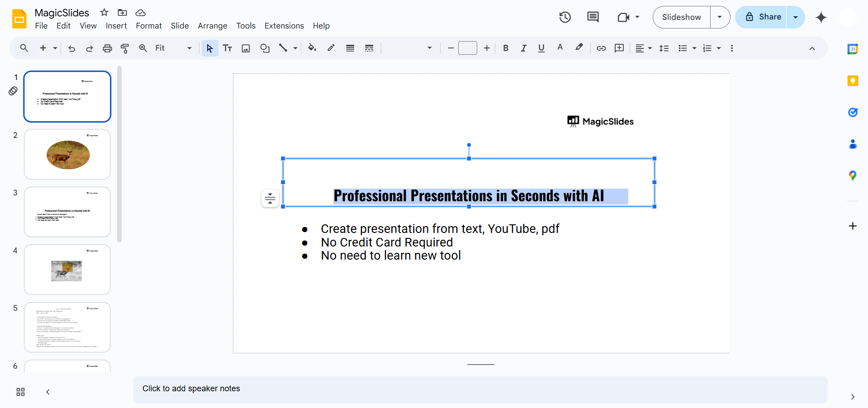Toggle bold formatting

(506, 48)
